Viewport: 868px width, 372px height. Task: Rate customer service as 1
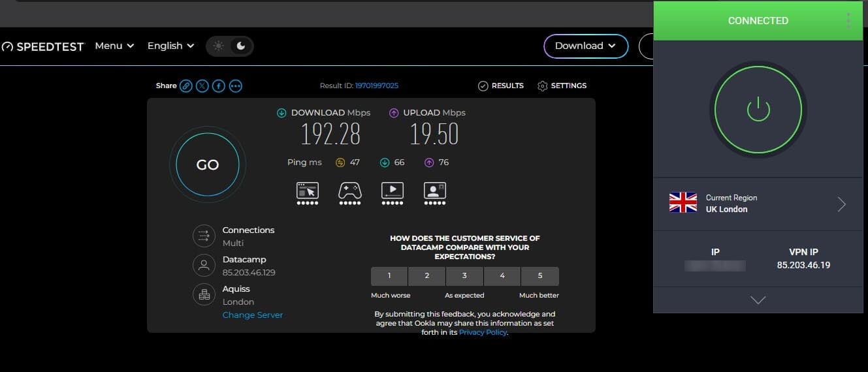389,276
